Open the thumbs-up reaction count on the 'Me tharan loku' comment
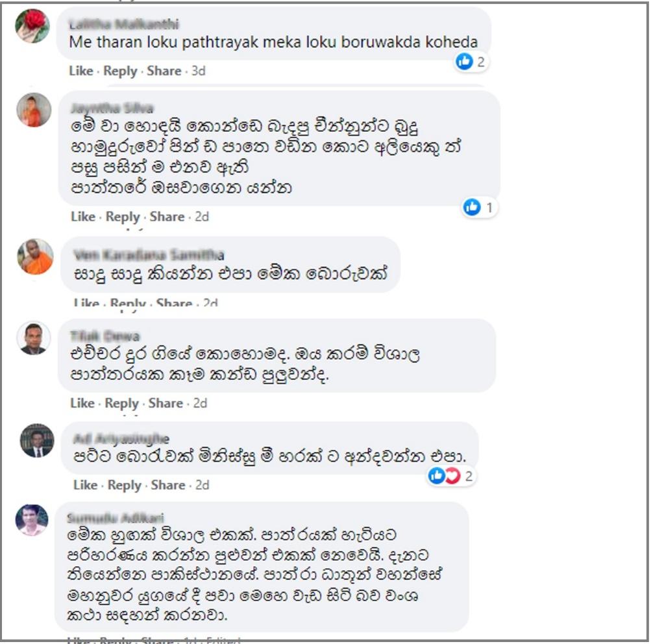653x644 pixels. [471, 62]
